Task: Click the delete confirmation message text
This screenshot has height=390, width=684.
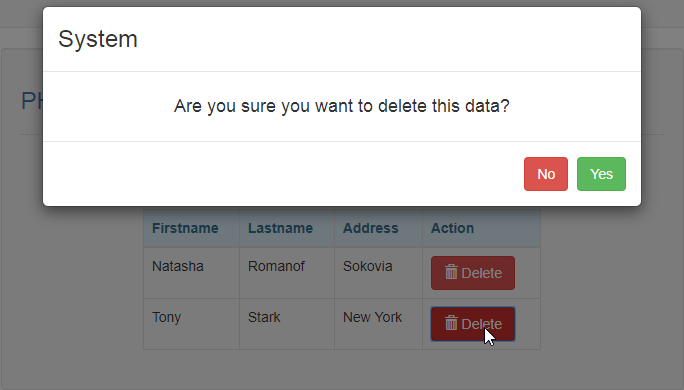Action: [342, 106]
